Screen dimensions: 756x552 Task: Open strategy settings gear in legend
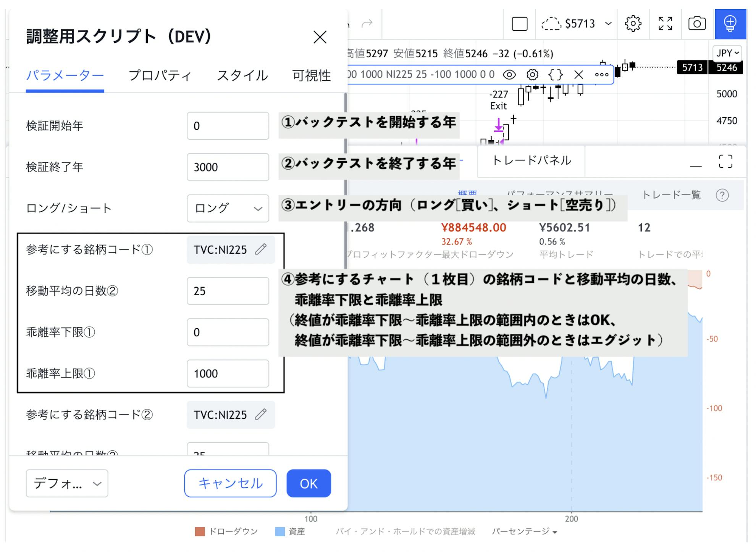[532, 74]
